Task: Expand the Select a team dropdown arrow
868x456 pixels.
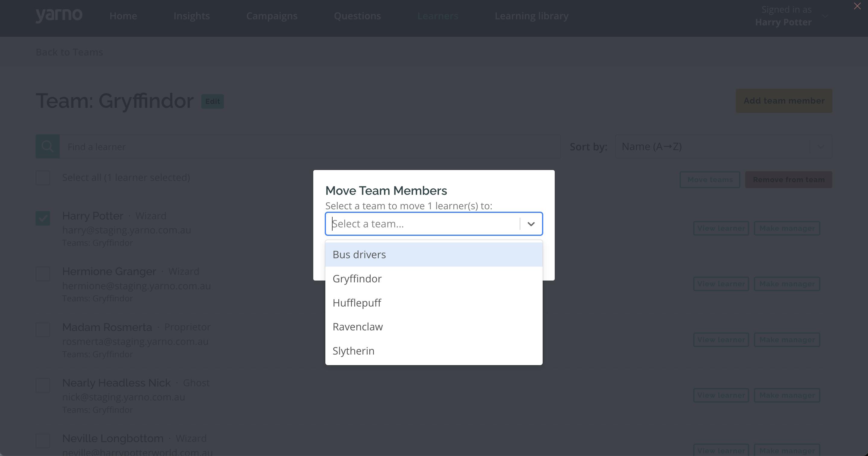Action: [531, 223]
